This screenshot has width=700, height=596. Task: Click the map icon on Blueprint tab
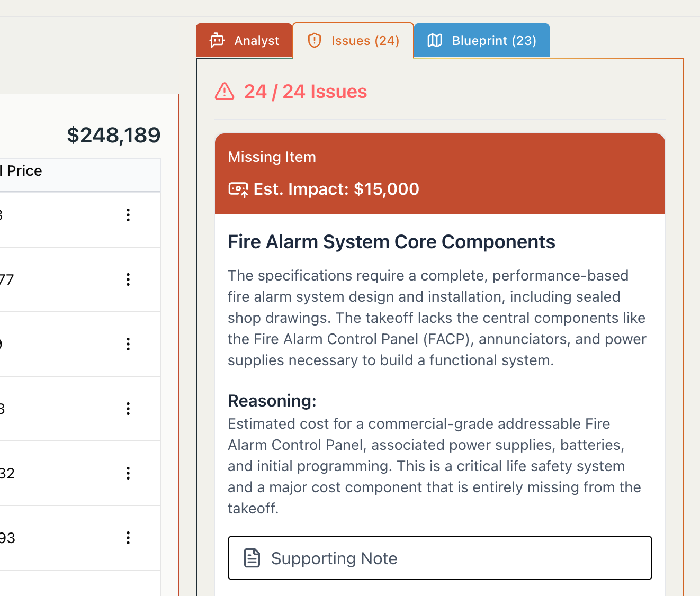[x=435, y=40]
